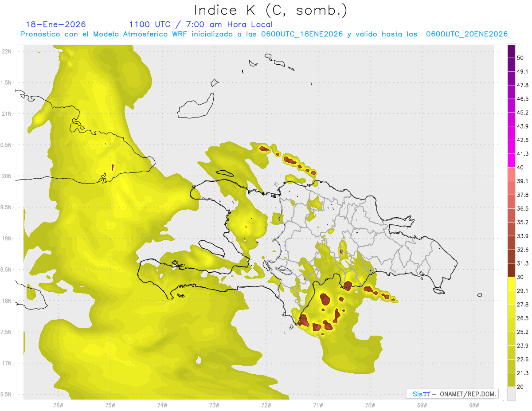Click the legend value "25.2"
The width and height of the screenshot is (532, 411).
point(523,332)
